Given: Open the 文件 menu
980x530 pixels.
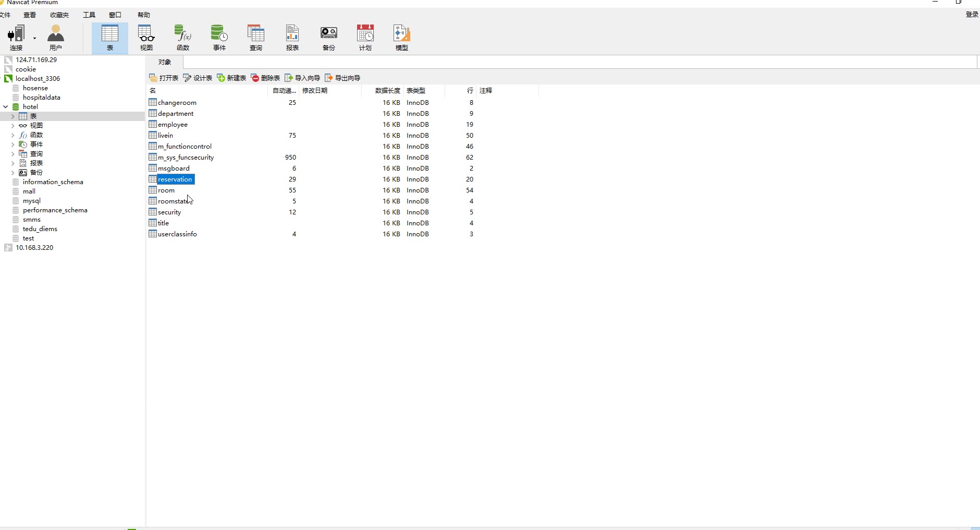Looking at the screenshot, I should 5,15.
